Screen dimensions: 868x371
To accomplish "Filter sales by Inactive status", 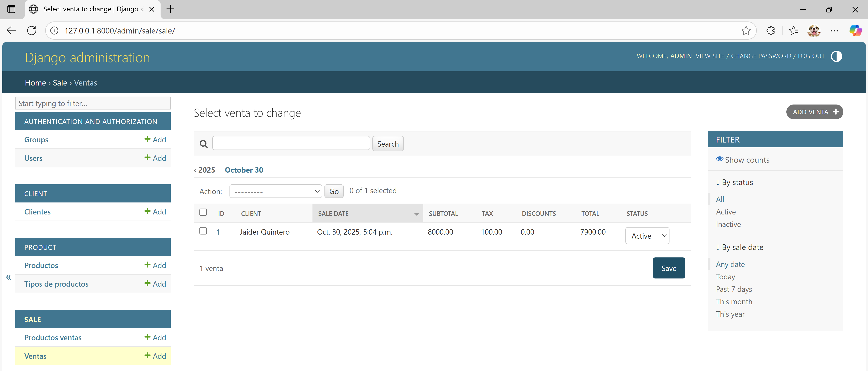I will 728,224.
